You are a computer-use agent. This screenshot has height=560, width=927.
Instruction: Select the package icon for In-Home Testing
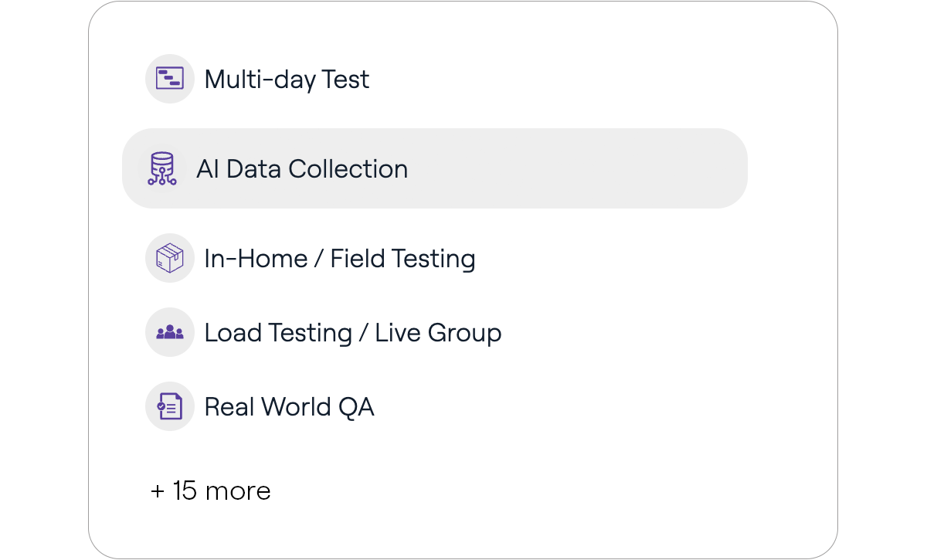coord(170,258)
